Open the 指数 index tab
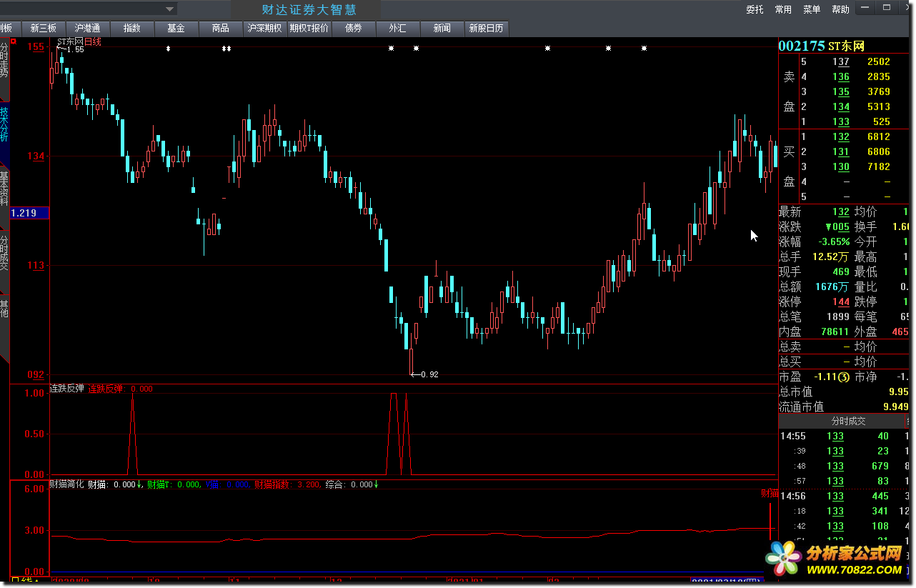The image size is (916, 588). [131, 29]
